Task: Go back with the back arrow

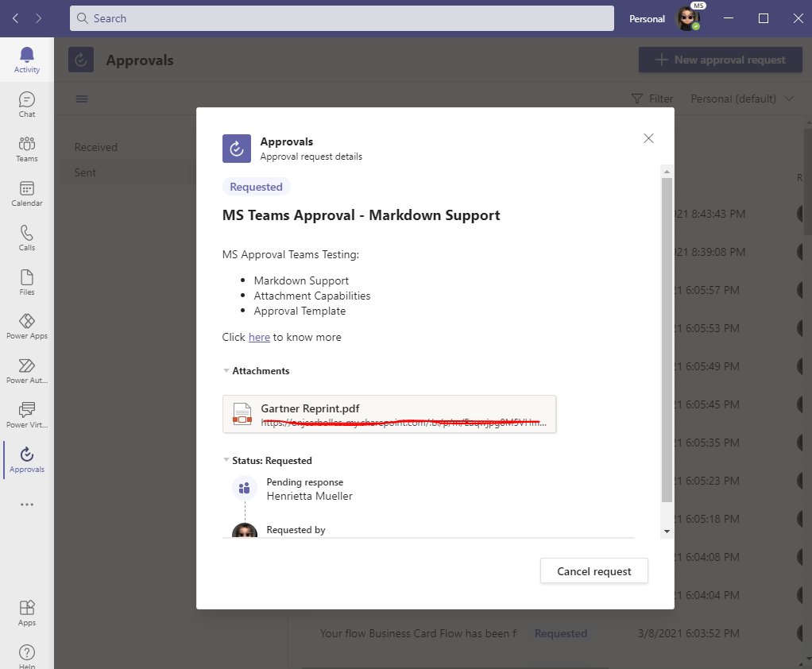Action: pos(16,18)
